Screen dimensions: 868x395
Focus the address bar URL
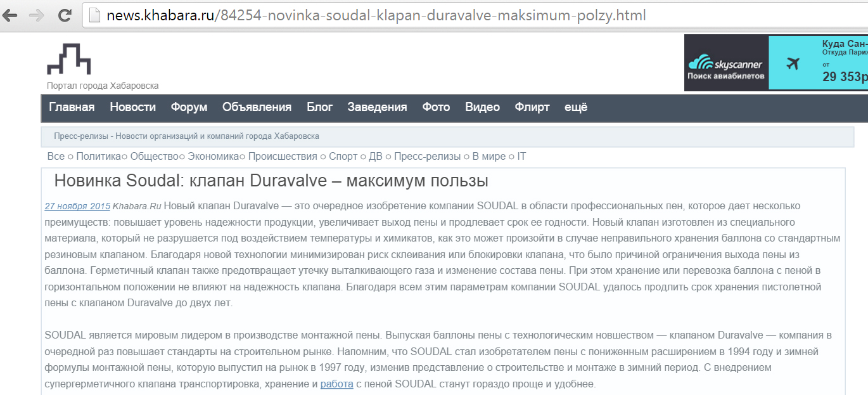[376, 15]
